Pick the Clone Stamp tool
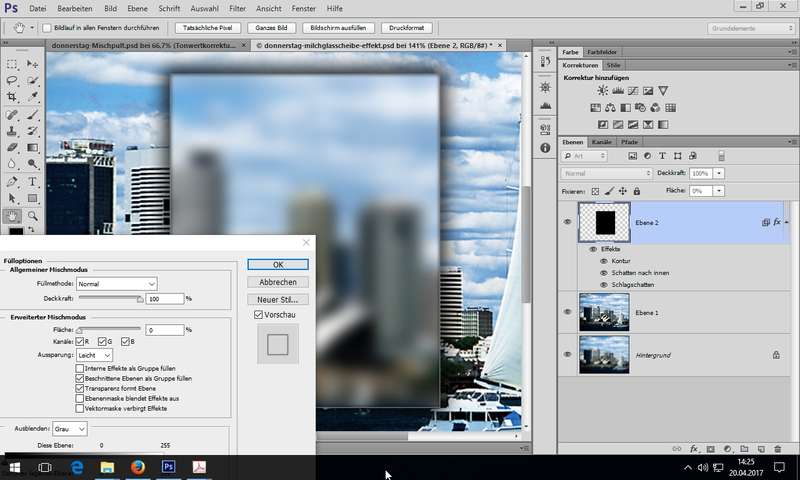Viewport: 800px width, 480px height. (12, 131)
